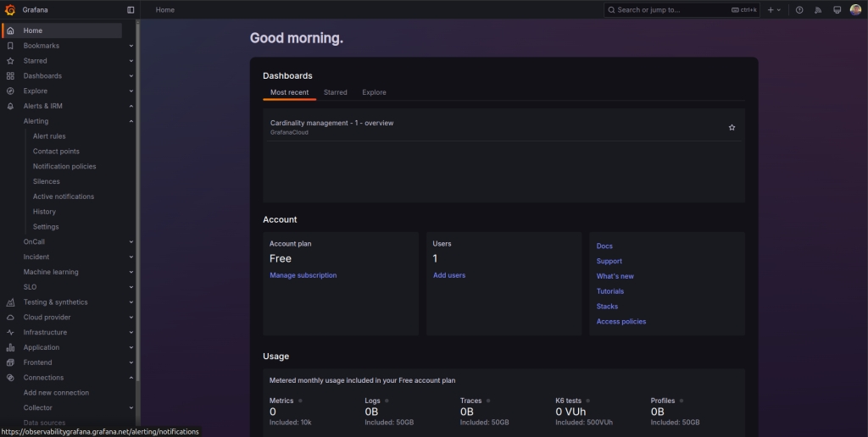The height and width of the screenshot is (437, 868).
Task: Open the Cardinality management overview dashboard
Action: click(331, 123)
